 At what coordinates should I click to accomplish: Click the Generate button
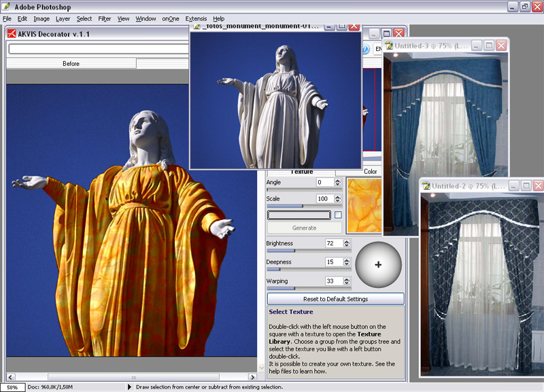304,228
